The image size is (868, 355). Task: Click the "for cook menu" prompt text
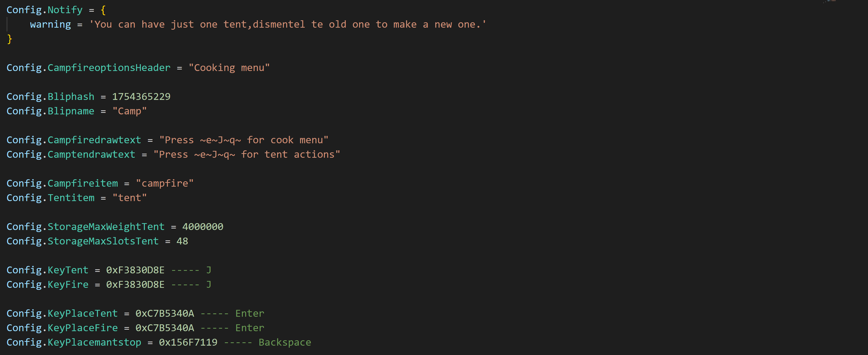(x=287, y=140)
